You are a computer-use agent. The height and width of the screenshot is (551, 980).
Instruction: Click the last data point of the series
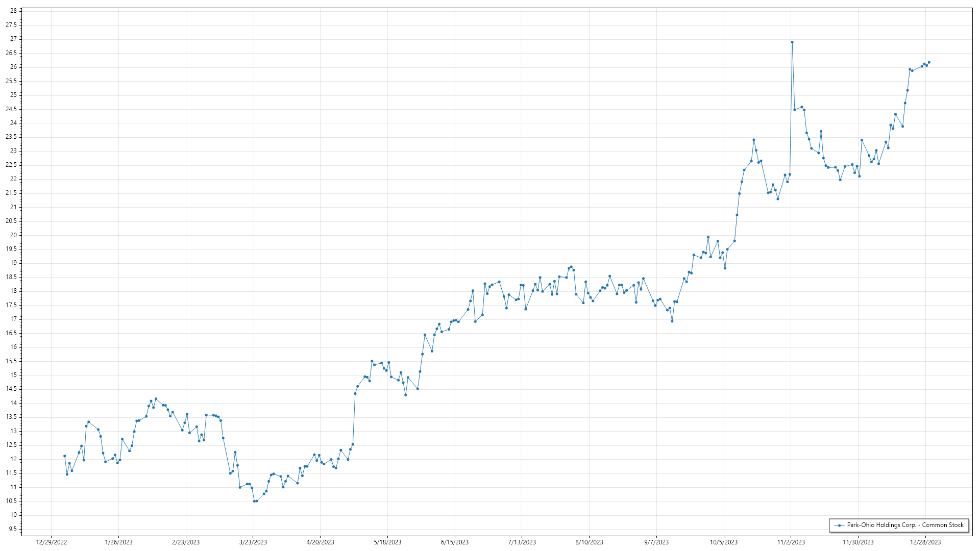pos(929,62)
